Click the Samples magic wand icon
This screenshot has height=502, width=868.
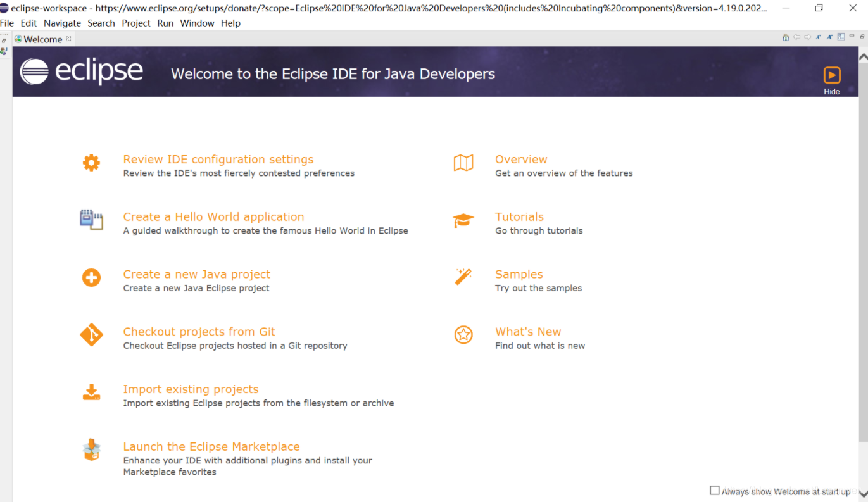(x=463, y=277)
